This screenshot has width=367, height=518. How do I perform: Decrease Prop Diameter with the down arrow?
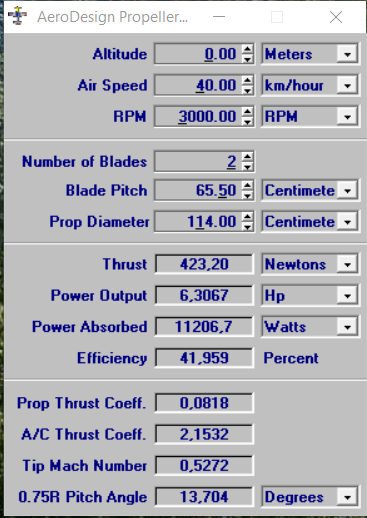pyautogui.click(x=247, y=226)
